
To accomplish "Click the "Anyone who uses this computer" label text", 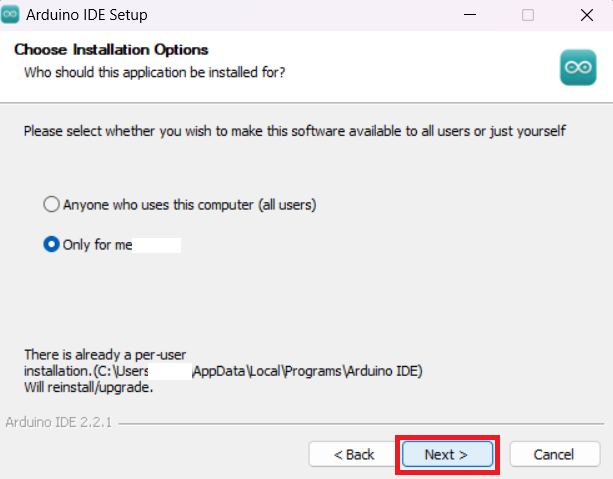I will pyautogui.click(x=189, y=204).
